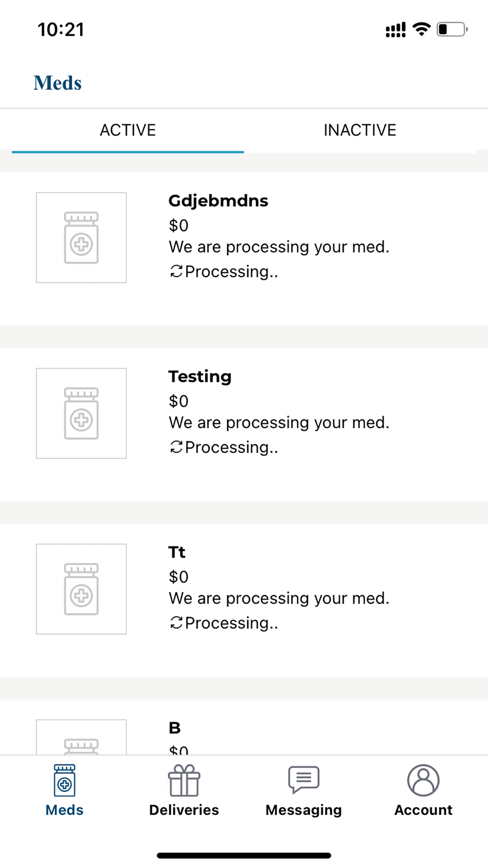Screen dimensions: 488x868
Task: Switch to the ACTIVE tab
Action: [x=128, y=130]
